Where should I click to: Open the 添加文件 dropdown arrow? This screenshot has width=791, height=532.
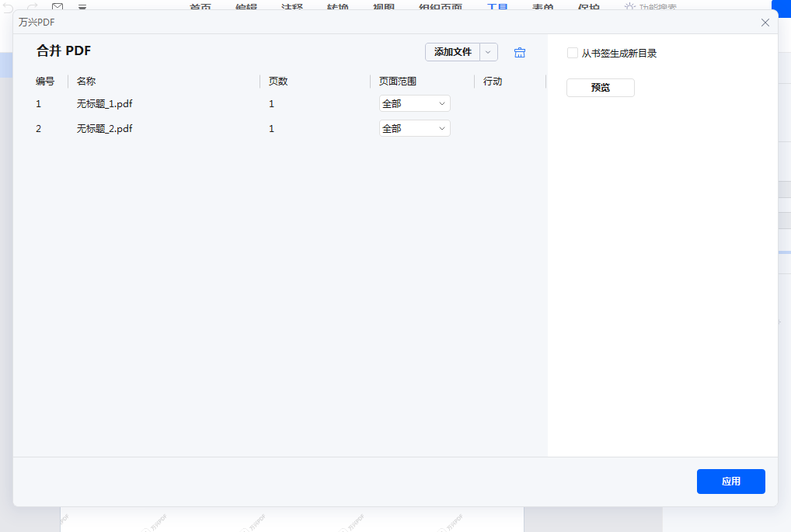coord(489,52)
